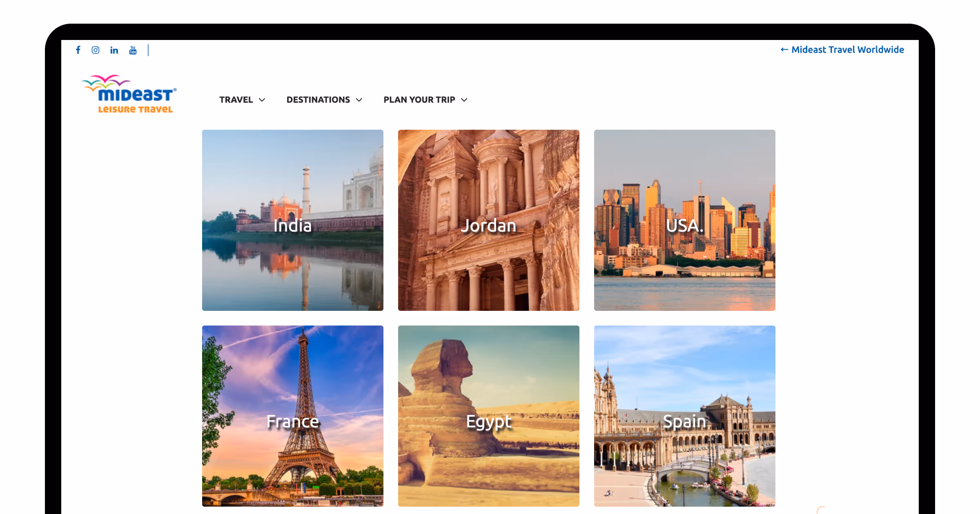Follow the Mideast Travel Worldwide link
Screen dimensions: 980x514
(848, 50)
